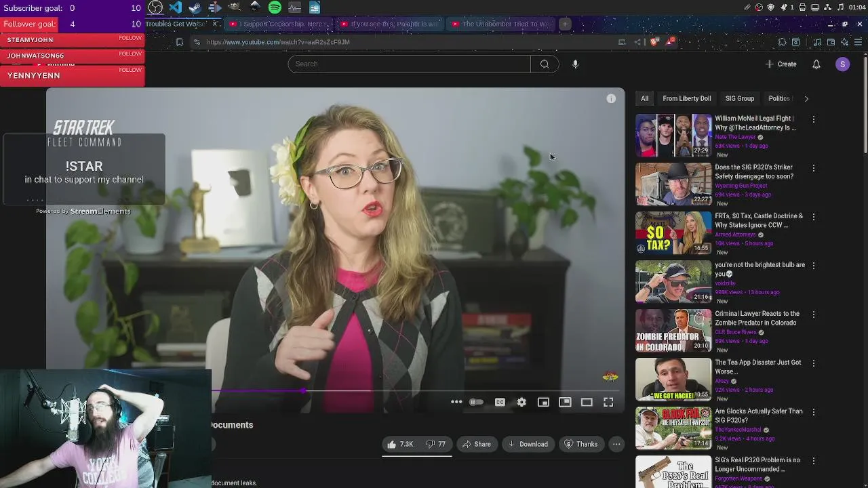Viewport: 868px width, 488px height.
Task: Close the 'Troubles Get Worse' tab
Action: [215, 24]
